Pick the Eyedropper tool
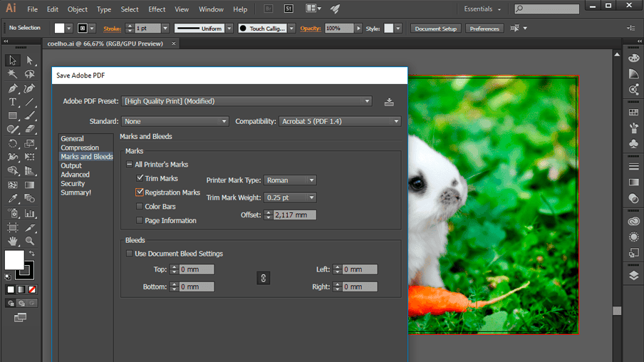 pyautogui.click(x=13, y=200)
